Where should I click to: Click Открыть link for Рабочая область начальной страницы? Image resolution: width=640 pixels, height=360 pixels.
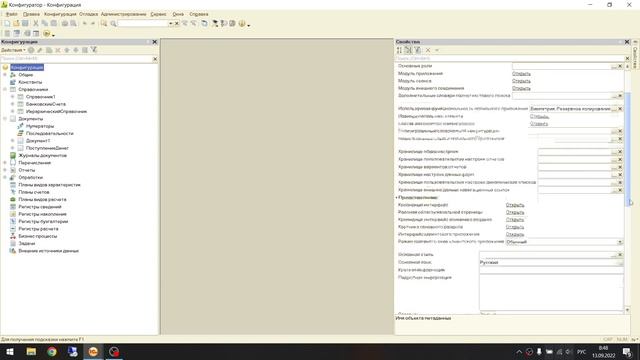tap(515, 212)
